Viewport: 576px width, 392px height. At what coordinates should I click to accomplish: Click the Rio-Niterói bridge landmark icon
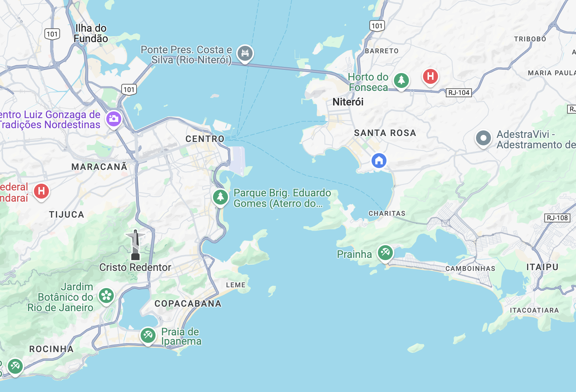(245, 54)
